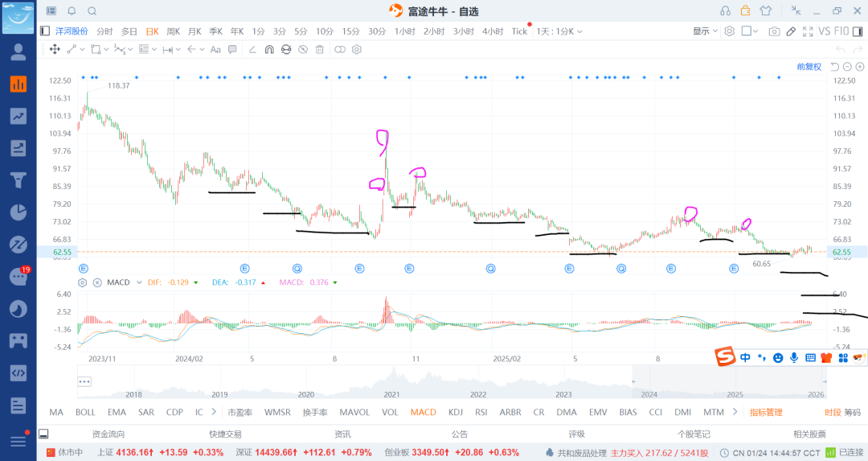Expand the MACD indicator name dropdown
The width and height of the screenshot is (868, 461).
[x=139, y=282]
